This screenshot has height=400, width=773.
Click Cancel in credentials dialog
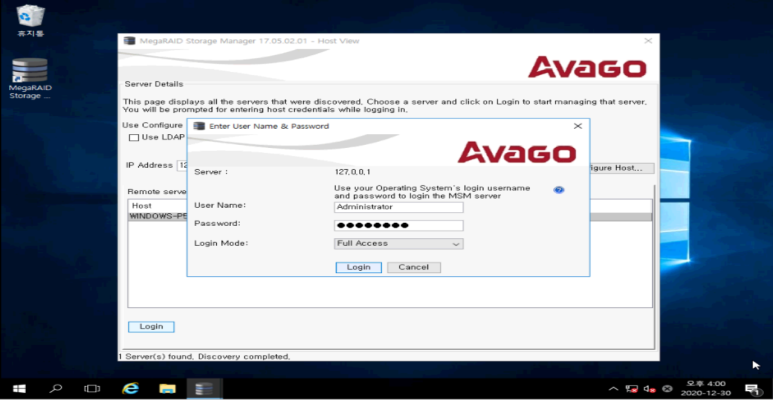click(414, 267)
